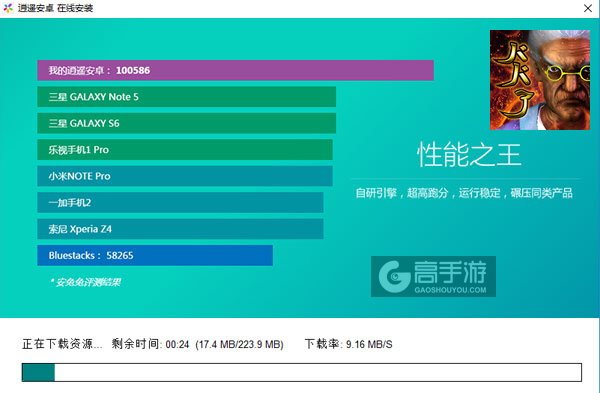600x393 pixels.
Task: Click the 逍遥安卓 在线安装 window title
Action: (x=55, y=8)
